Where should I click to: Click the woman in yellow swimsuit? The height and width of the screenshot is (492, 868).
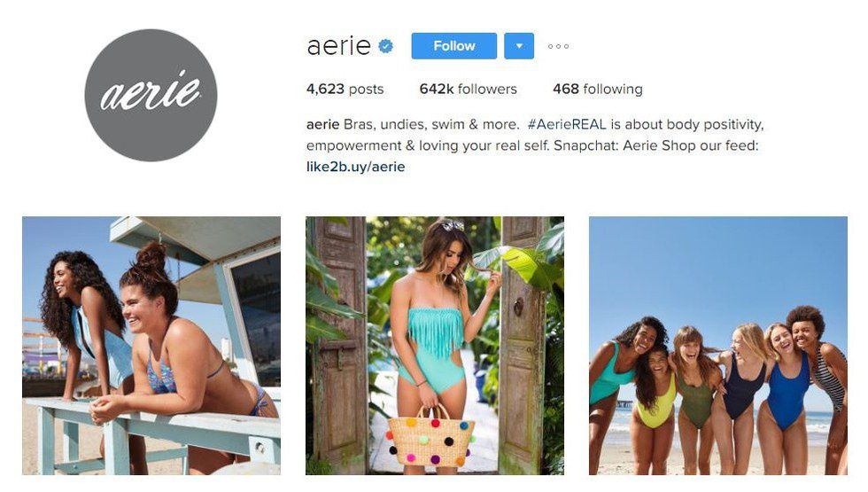656,394
